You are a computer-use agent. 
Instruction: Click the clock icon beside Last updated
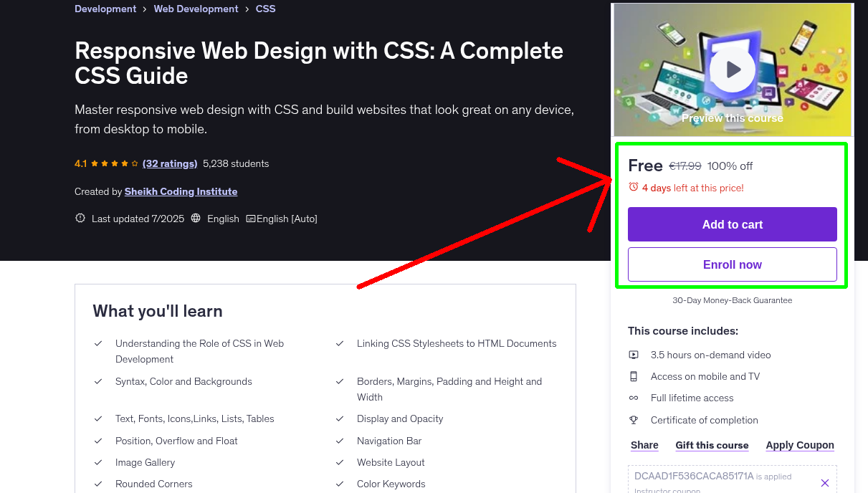point(80,219)
